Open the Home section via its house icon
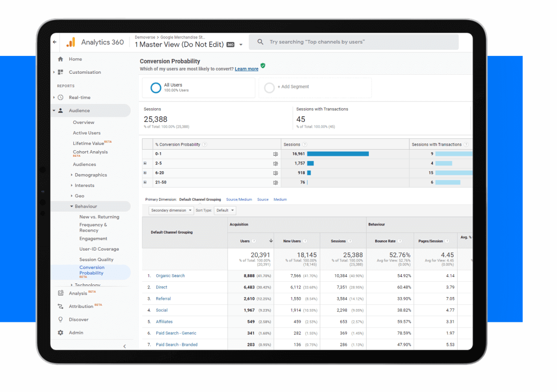 coord(61,59)
